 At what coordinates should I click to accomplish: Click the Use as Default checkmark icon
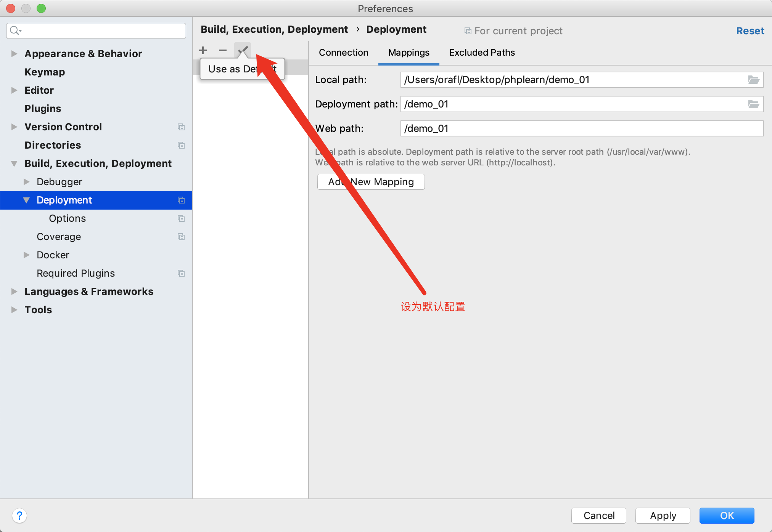coord(243,50)
